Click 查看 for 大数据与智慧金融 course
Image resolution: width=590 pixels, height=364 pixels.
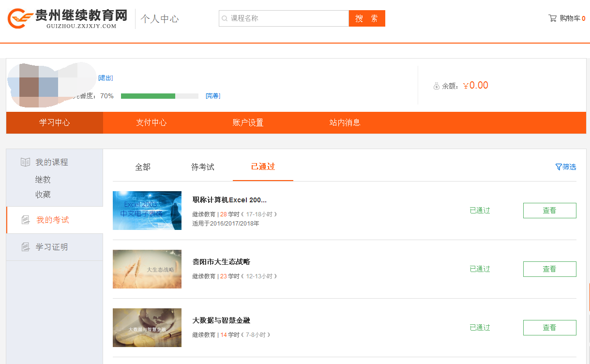549,328
